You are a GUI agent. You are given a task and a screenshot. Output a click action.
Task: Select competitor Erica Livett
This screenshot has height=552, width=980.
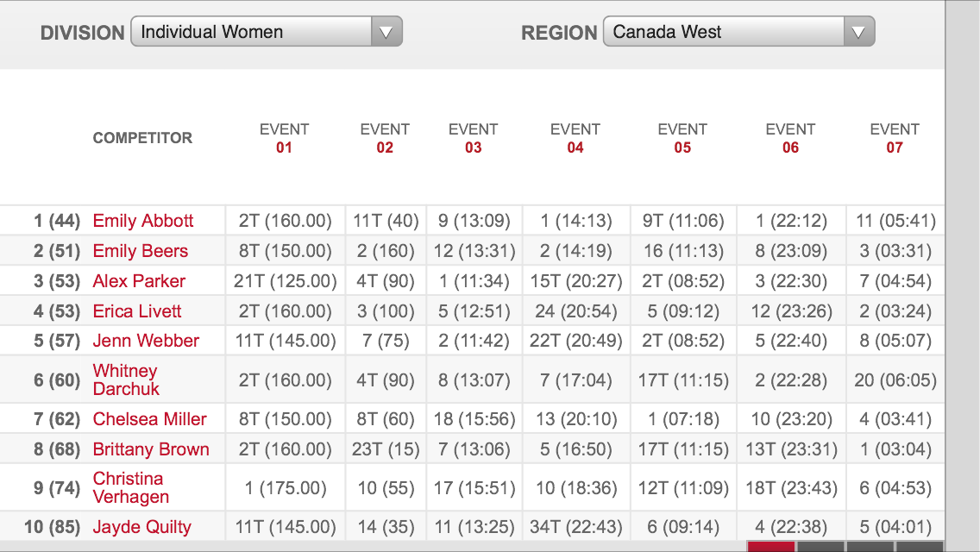137,311
